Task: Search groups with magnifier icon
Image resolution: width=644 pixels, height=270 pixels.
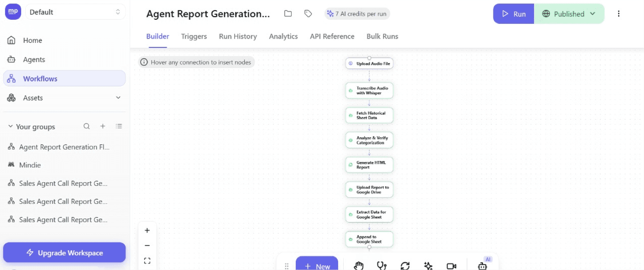Action: (86, 126)
